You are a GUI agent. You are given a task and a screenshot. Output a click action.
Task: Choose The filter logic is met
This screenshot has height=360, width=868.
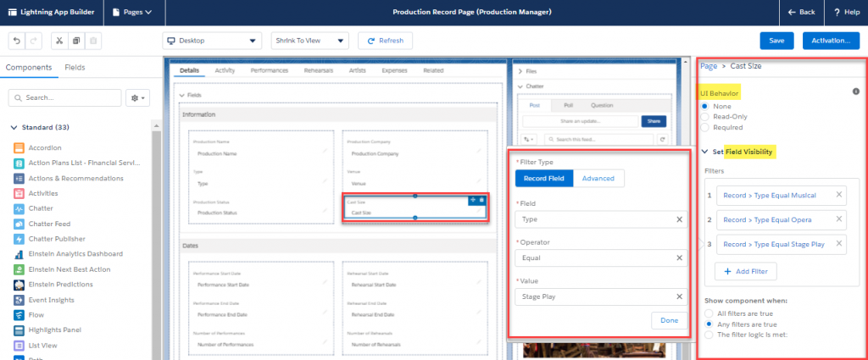tap(709, 335)
